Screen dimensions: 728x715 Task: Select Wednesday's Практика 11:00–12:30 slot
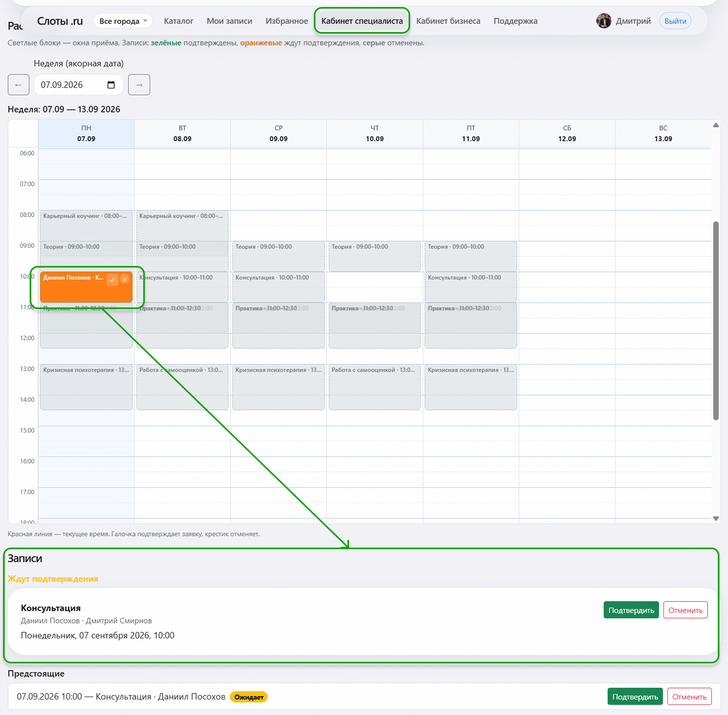tap(278, 325)
